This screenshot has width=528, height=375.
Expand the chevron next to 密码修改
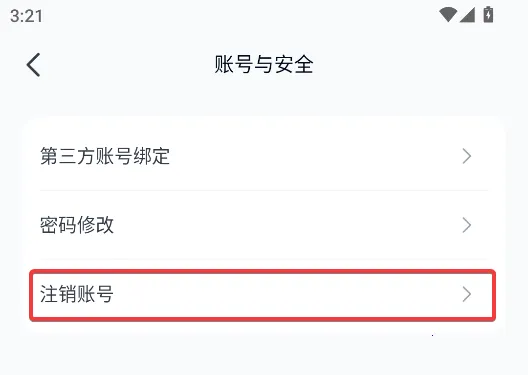click(467, 225)
